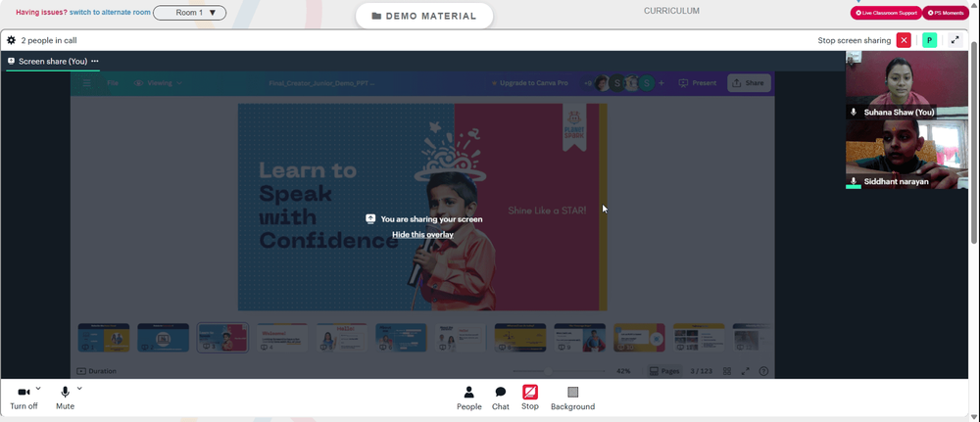
Task: Click the Present button in Canva
Action: pos(698,83)
